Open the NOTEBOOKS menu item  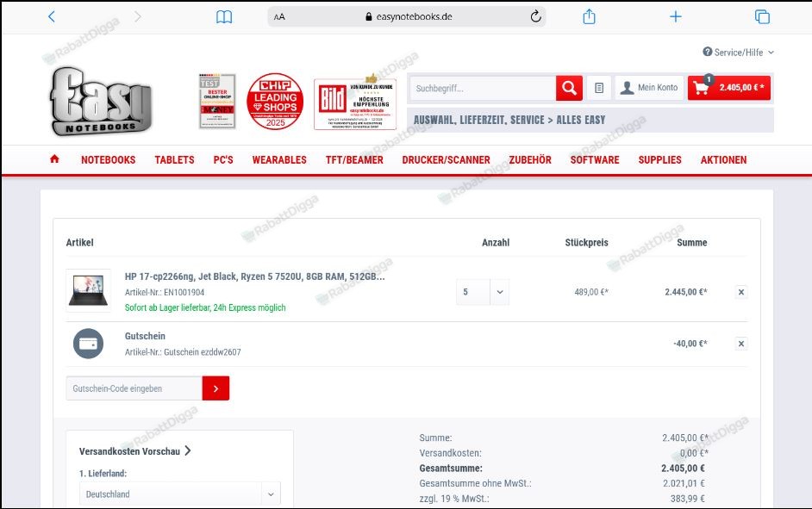(x=108, y=159)
